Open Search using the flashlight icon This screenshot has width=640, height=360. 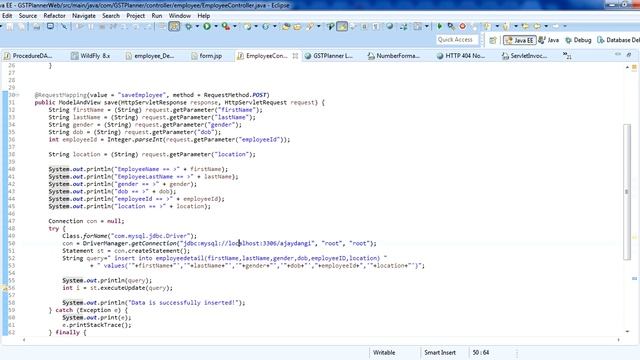click(310, 27)
